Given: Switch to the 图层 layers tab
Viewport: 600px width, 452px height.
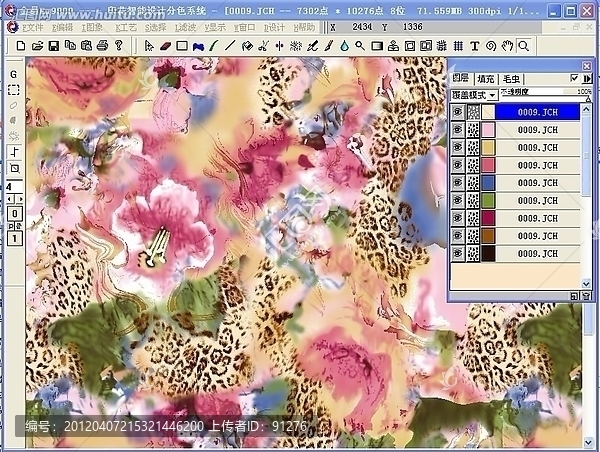Looking at the screenshot, I should click(x=461, y=78).
